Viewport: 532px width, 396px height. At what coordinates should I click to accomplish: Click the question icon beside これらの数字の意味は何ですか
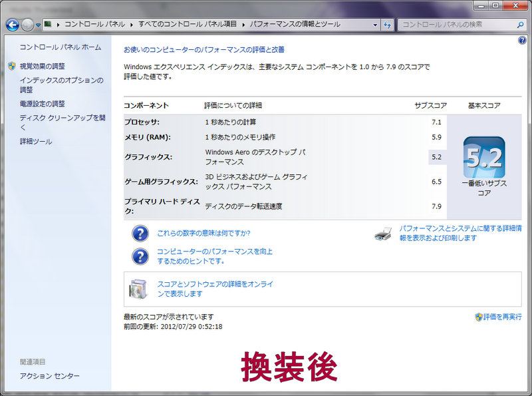tap(140, 234)
